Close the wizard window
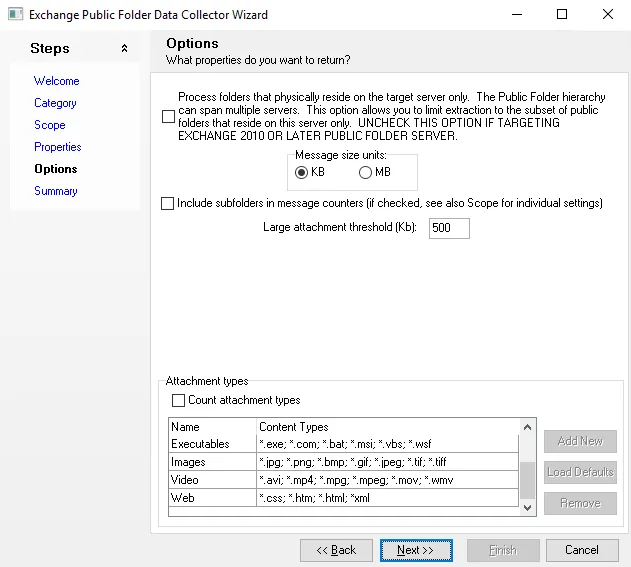The image size is (631, 567). coord(608,14)
